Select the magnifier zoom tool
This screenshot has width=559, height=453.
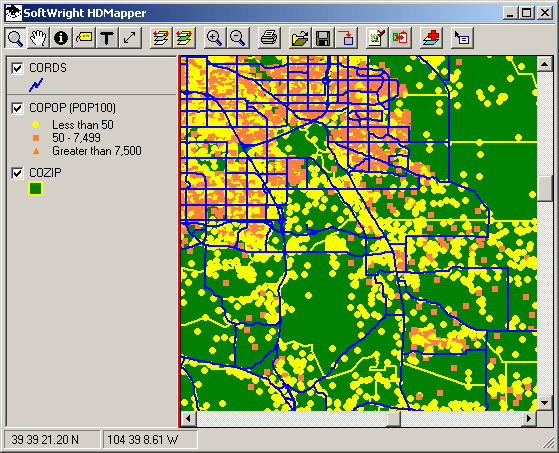point(15,38)
